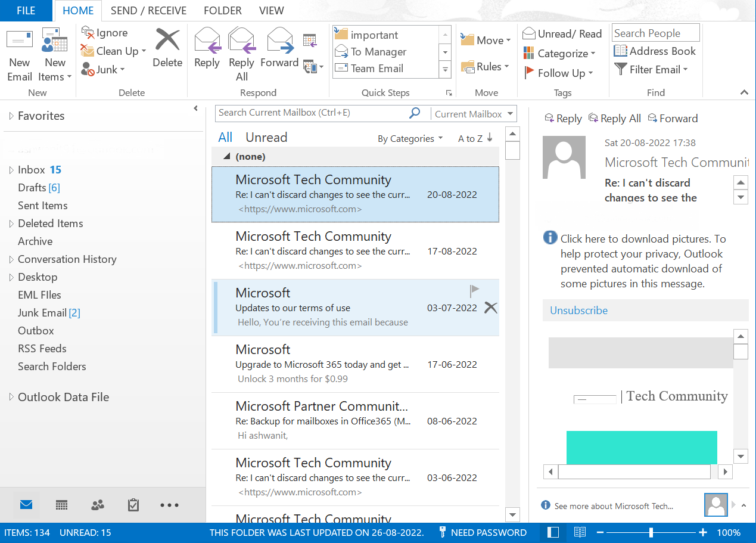Switch to Mail view icon

tap(26, 505)
